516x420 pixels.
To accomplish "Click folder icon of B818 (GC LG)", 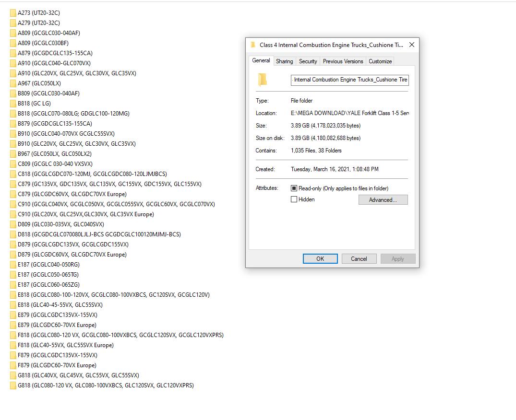I will [x=13, y=104].
